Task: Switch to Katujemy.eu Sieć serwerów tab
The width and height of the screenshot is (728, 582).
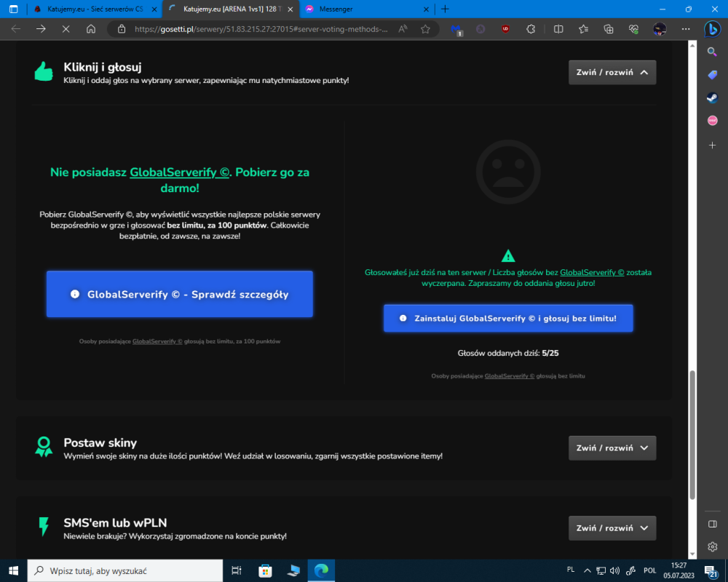Action: click(x=95, y=9)
